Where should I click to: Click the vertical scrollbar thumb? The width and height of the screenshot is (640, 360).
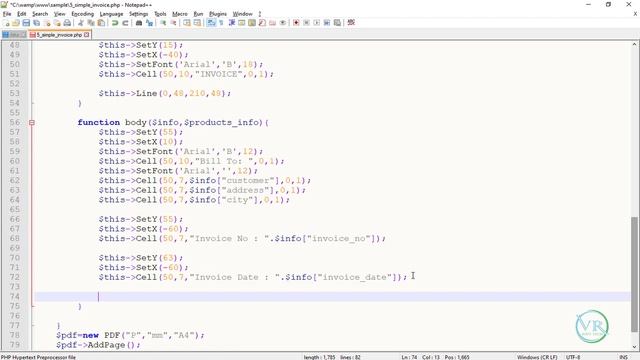point(634,274)
